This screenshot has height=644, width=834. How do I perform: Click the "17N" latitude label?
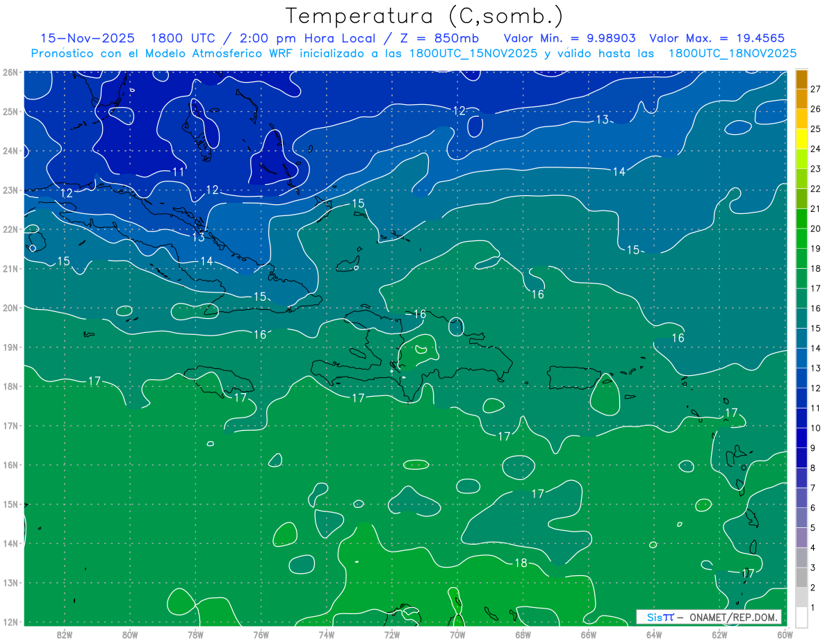pyautogui.click(x=10, y=425)
